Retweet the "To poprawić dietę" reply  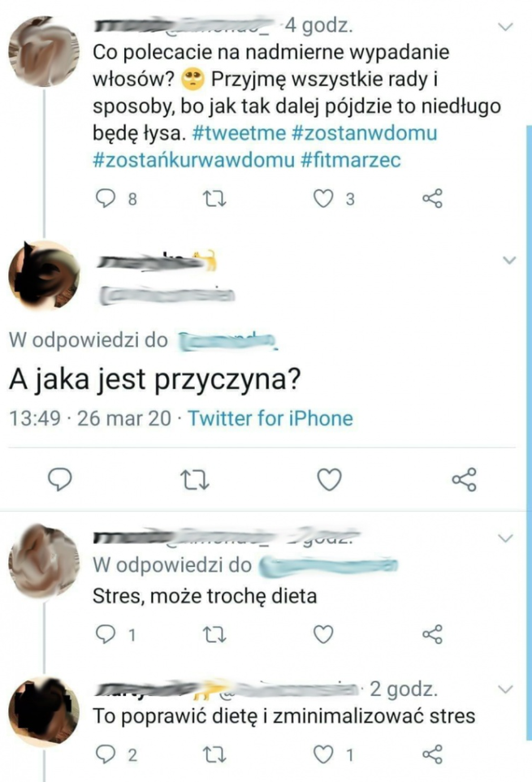tap(215, 755)
